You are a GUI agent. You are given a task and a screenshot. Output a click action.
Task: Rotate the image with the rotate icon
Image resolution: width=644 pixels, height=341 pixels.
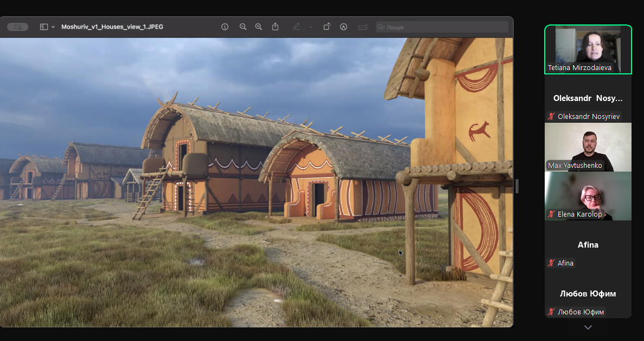click(327, 27)
